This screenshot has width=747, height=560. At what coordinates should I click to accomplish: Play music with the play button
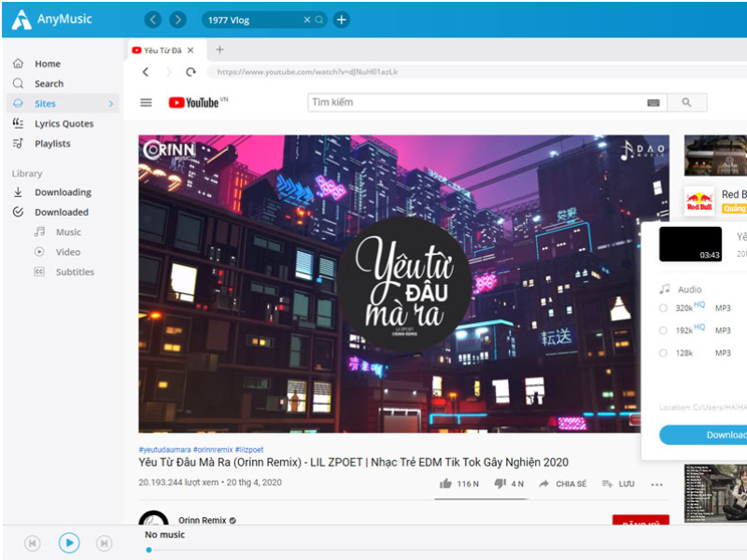click(69, 543)
